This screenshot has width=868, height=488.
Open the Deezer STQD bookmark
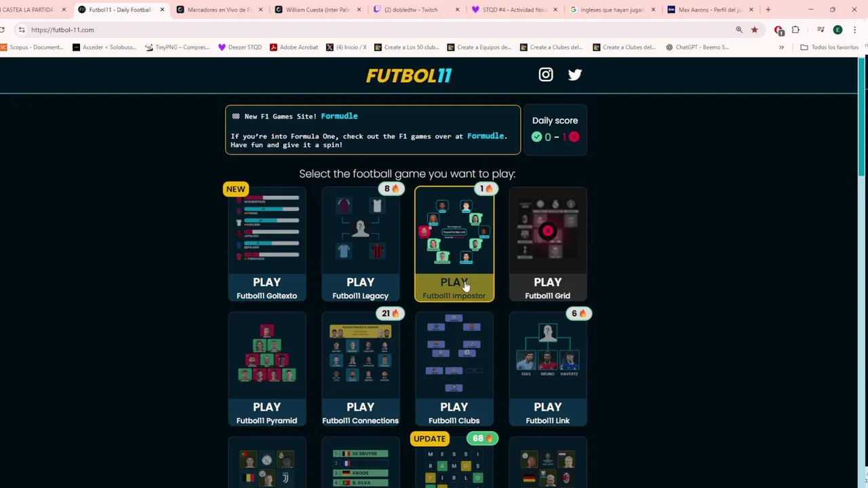(239, 47)
